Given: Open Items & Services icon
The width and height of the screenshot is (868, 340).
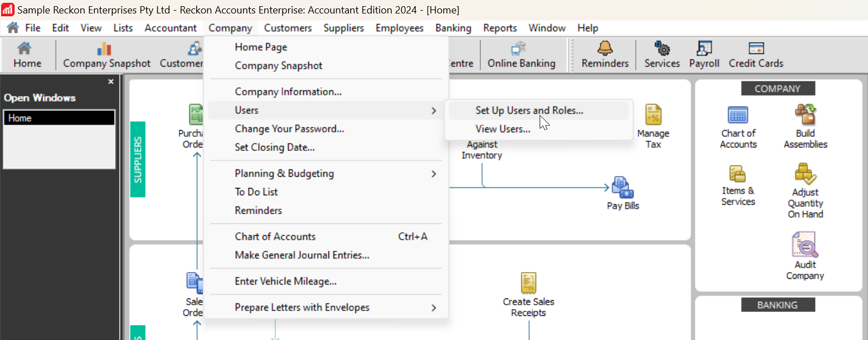Looking at the screenshot, I should pos(738,185).
